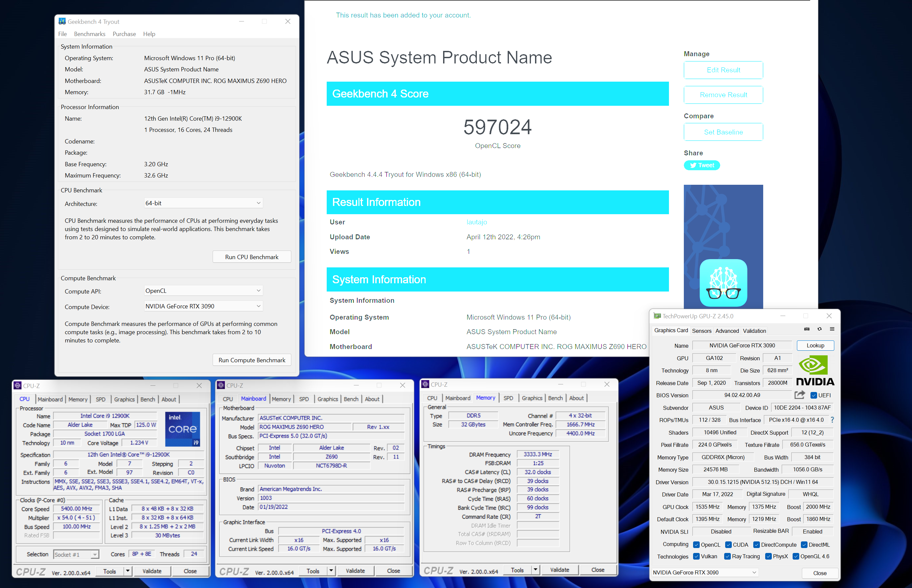Toggle the PhysX checkbox
The image size is (912, 588).
(x=768, y=556)
